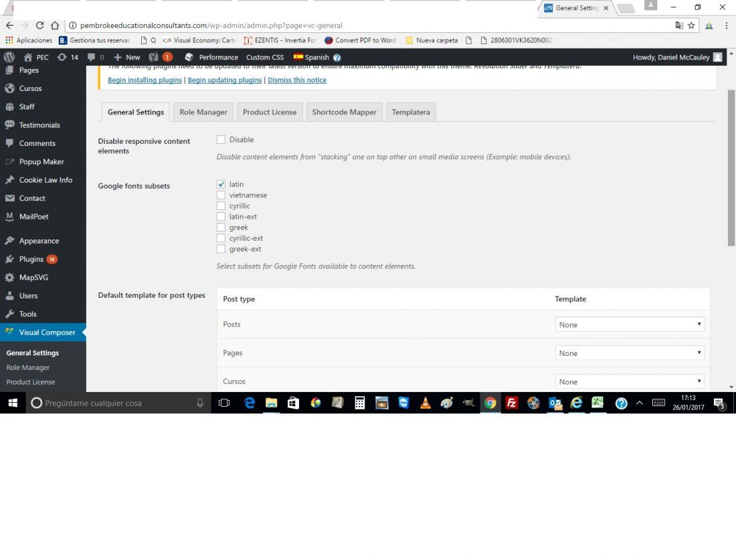
Task: Enable the vietnamese fonts subset
Action: 221,195
